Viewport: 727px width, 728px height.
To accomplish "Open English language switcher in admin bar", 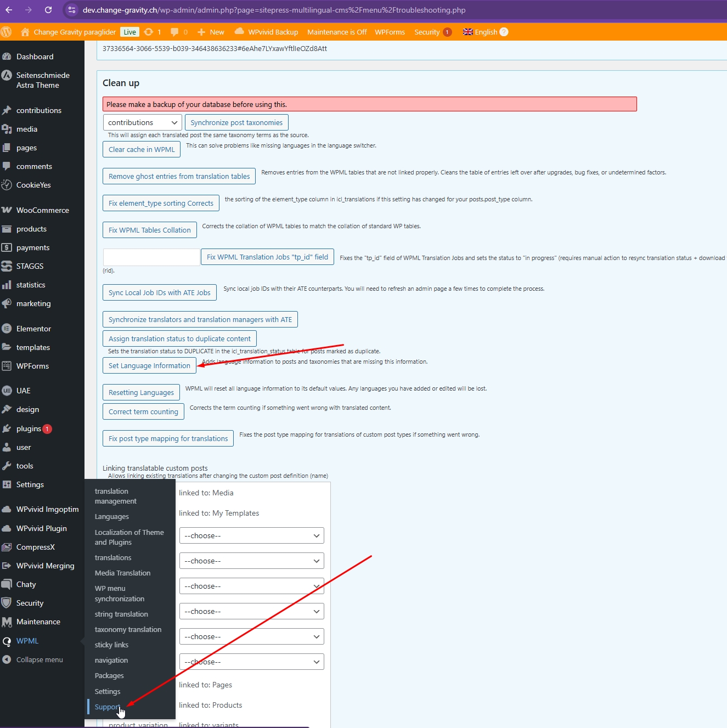I will tap(480, 32).
